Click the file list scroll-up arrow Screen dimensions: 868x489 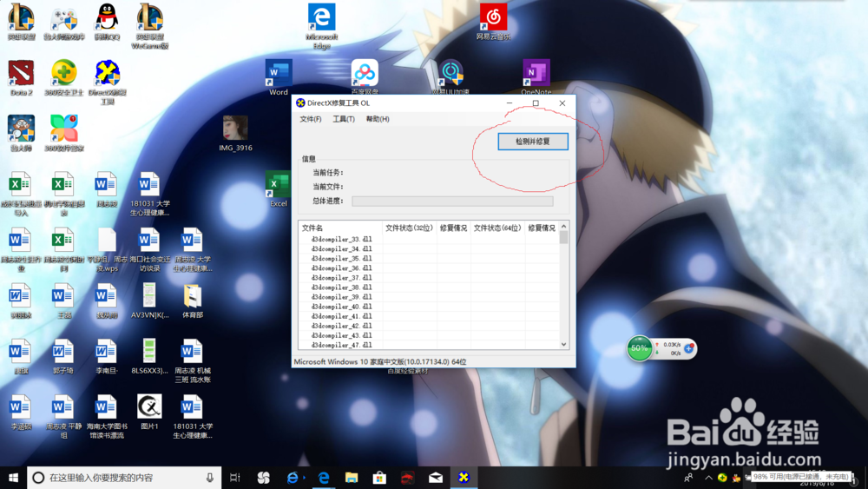(563, 227)
